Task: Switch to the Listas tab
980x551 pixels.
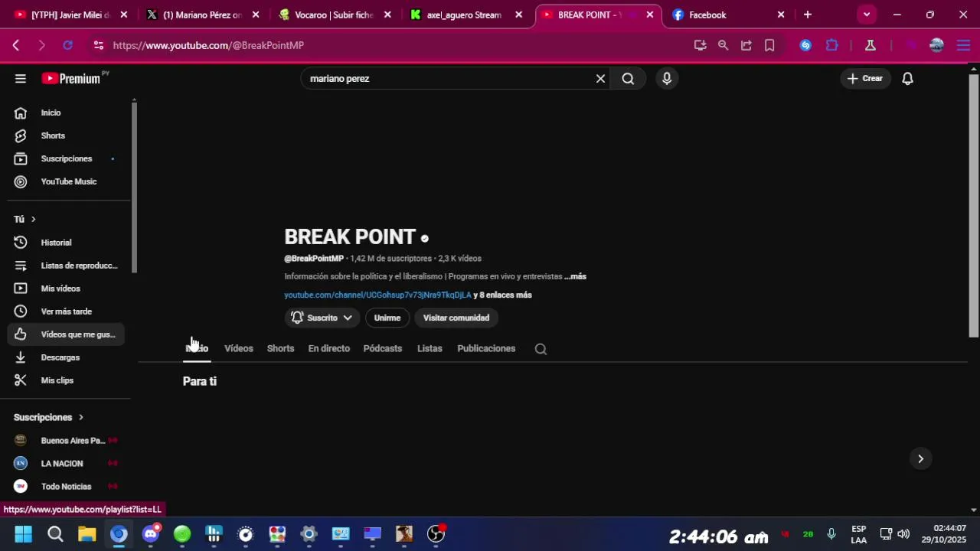Action: click(x=430, y=348)
